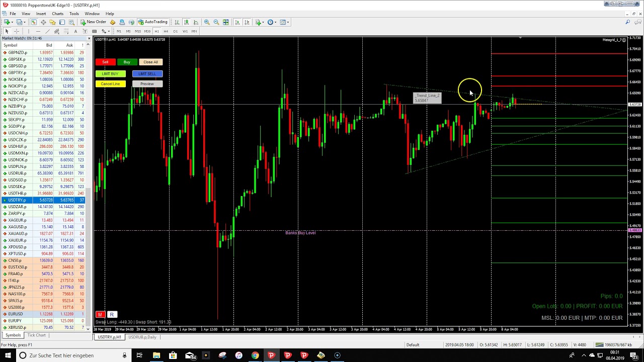644x362 pixels.
Task: Switch chart to bar chart icon
Action: (x=177, y=22)
